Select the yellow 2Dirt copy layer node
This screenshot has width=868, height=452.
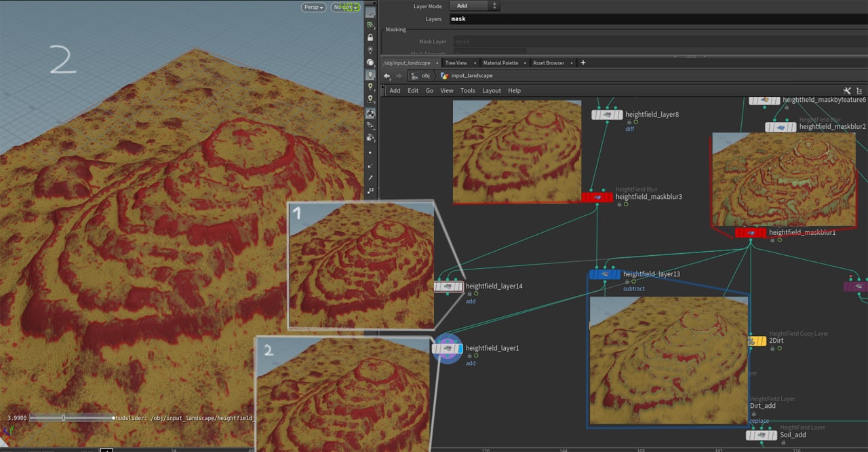[x=756, y=341]
